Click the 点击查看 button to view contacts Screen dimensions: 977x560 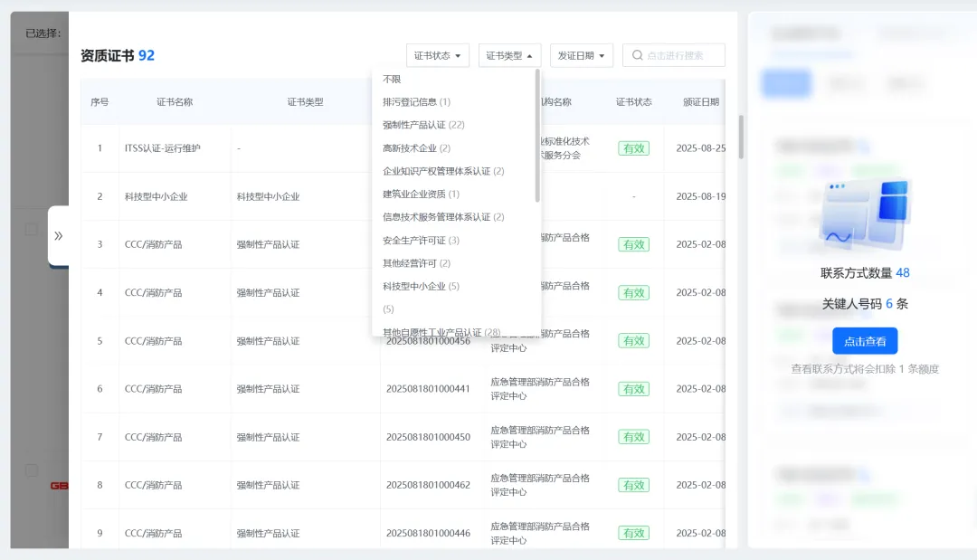tap(864, 340)
